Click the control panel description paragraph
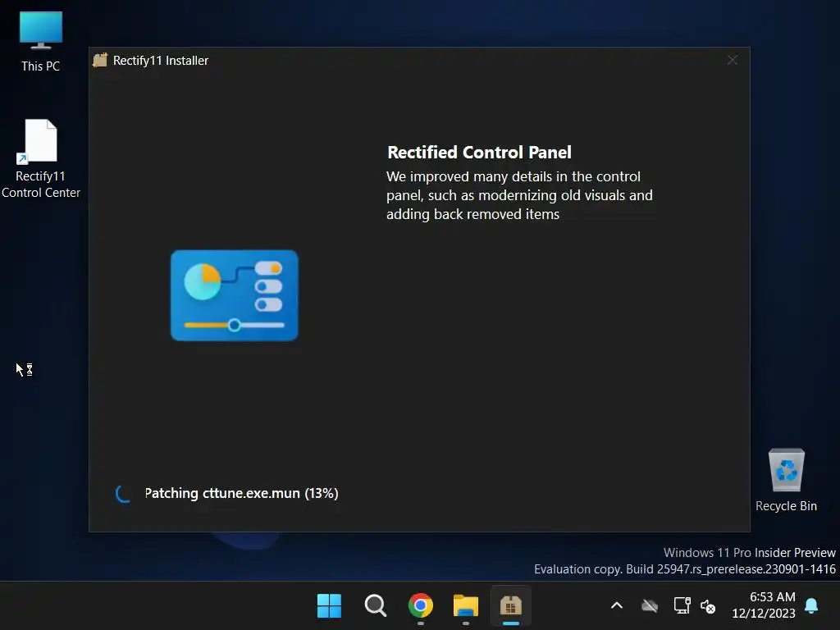 point(519,195)
